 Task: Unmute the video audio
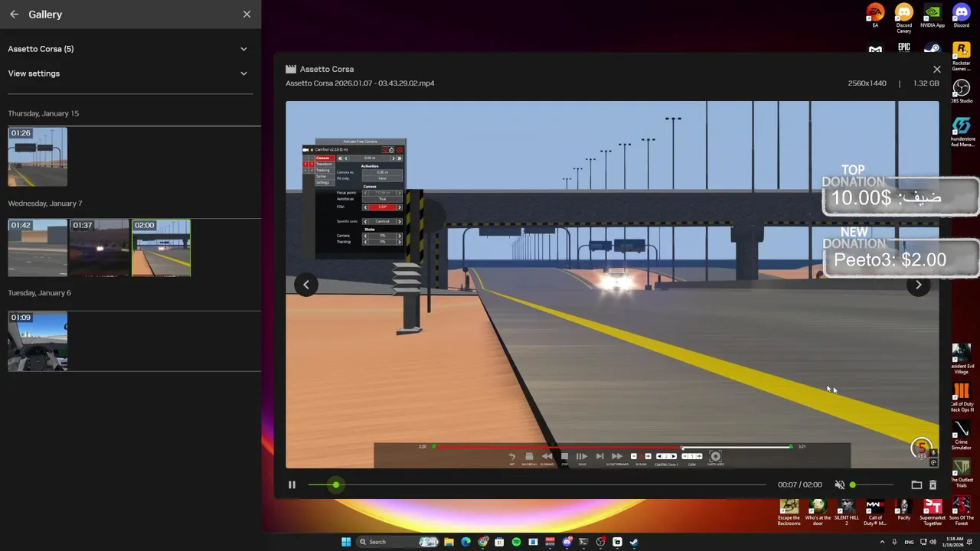pyautogui.click(x=839, y=485)
